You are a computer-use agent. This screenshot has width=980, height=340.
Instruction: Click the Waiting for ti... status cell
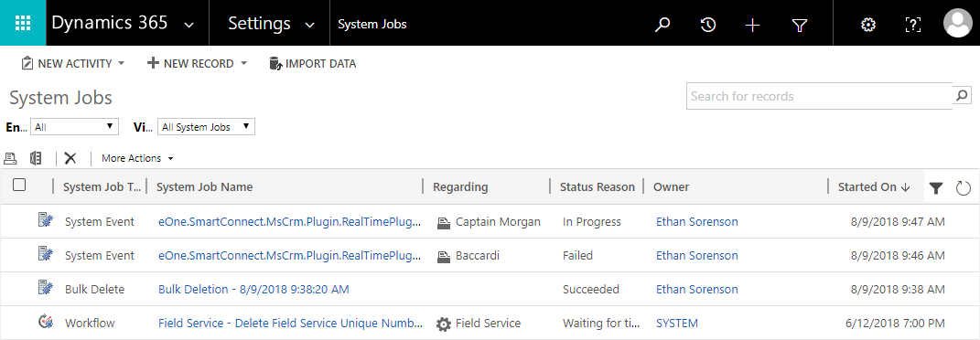[602, 324]
